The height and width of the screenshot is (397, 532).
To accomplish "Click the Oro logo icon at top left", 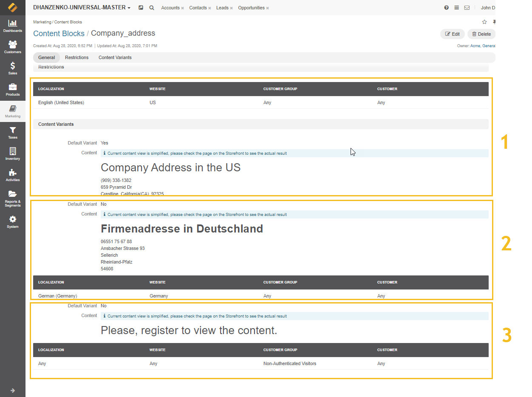I will pyautogui.click(x=13, y=8).
